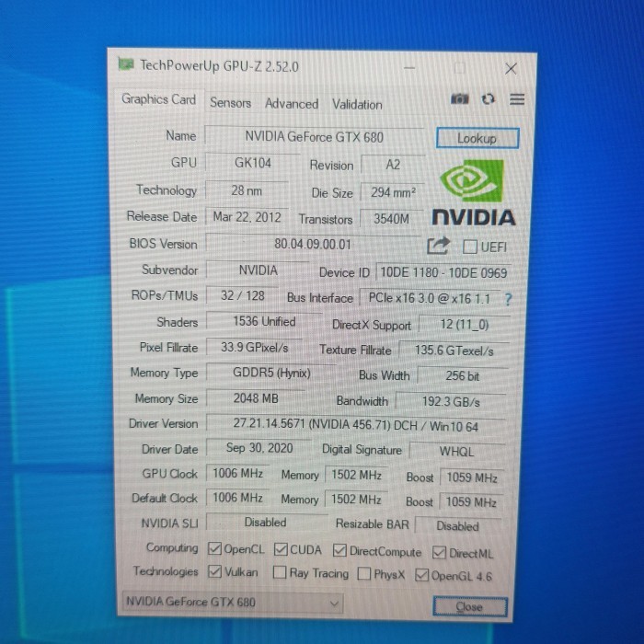This screenshot has width=644, height=644.
Task: Toggle the PhysX checkbox
Action: tap(364, 573)
